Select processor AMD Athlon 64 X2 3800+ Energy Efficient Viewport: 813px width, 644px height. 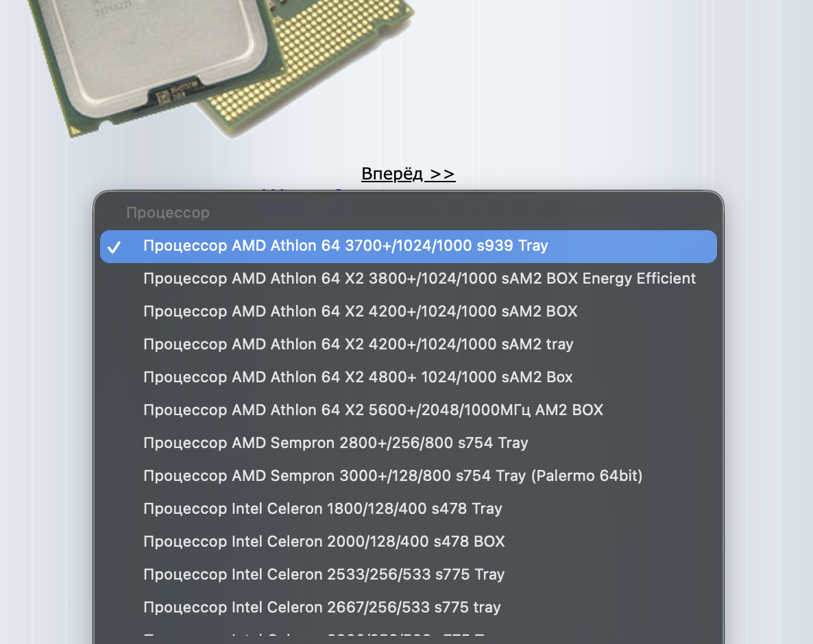pyautogui.click(x=418, y=278)
